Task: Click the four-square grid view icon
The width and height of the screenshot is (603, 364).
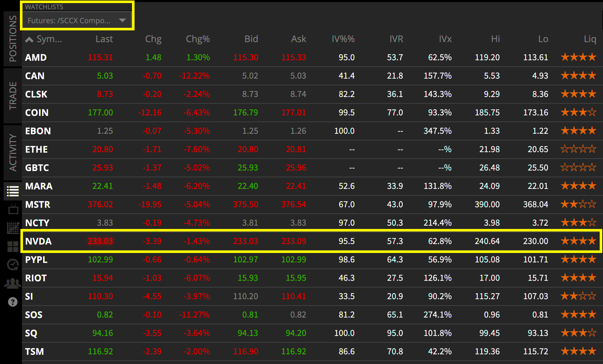Action: (x=13, y=247)
